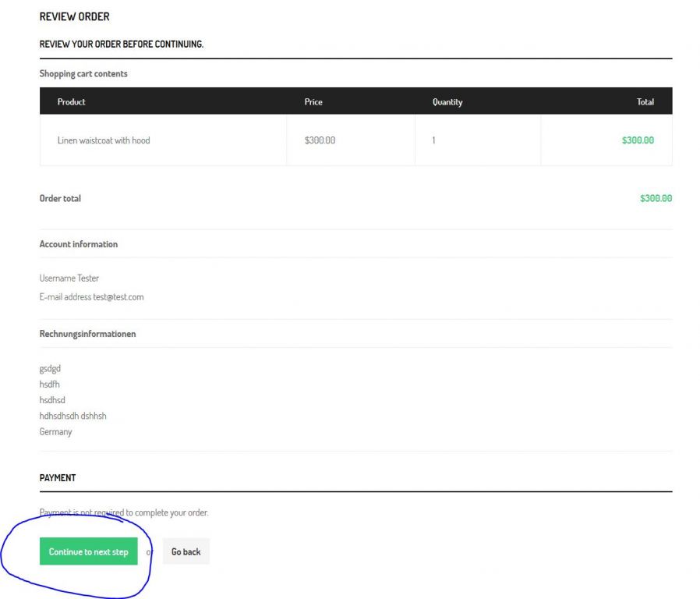Screen dimensions: 700x599
Task: Click the green Order total amount
Action: (x=656, y=198)
